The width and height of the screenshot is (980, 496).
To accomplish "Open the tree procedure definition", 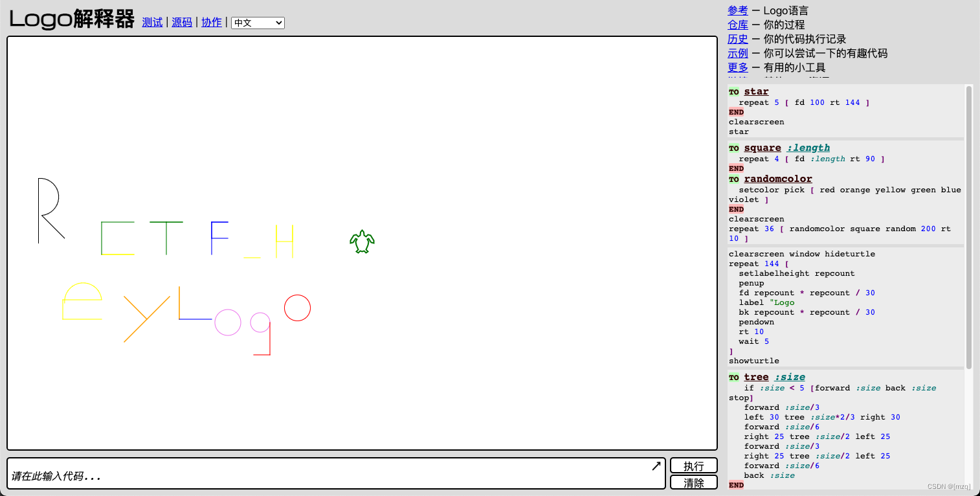I will click(756, 376).
